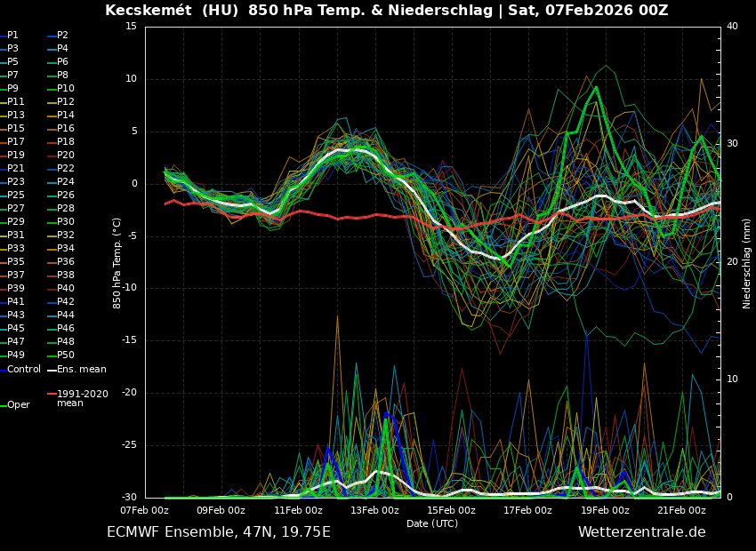
Task: Select the P37 legend label
Action: tap(16, 275)
